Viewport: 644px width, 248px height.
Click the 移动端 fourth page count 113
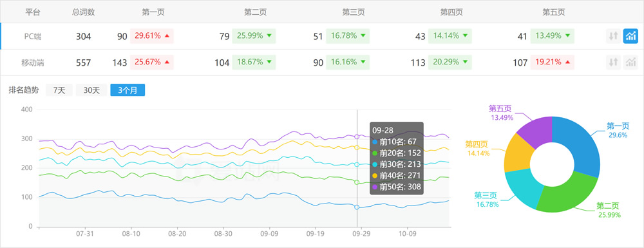pos(418,63)
